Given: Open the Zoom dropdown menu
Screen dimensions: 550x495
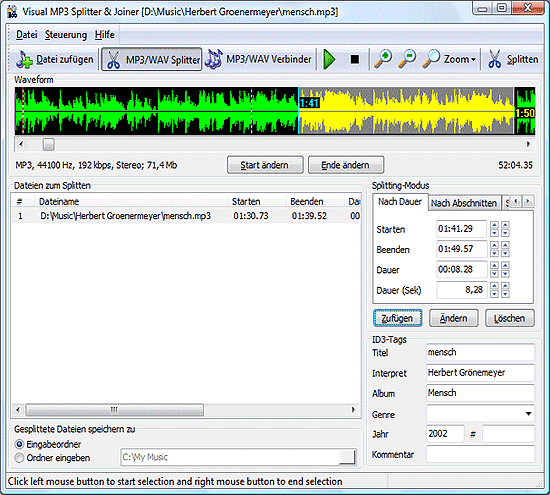Looking at the screenshot, I should coord(449,59).
